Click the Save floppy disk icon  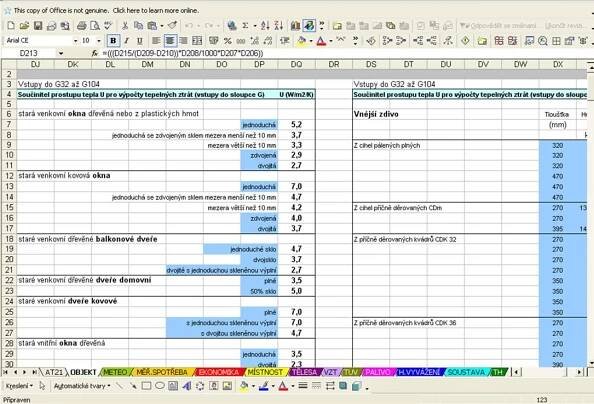point(38,26)
